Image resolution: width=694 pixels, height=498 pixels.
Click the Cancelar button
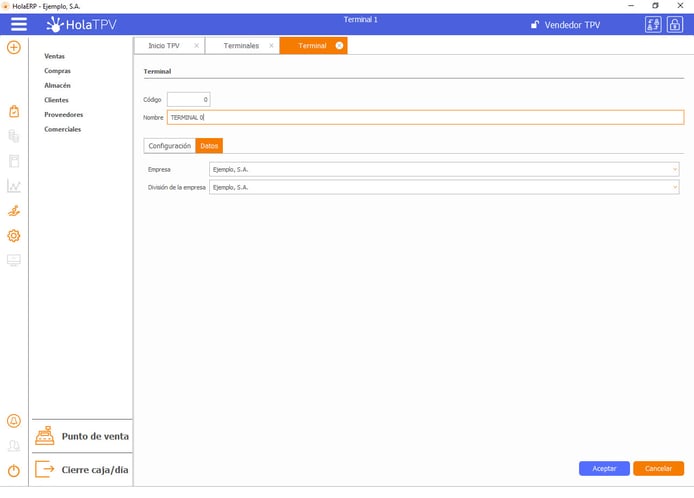[x=658, y=468]
